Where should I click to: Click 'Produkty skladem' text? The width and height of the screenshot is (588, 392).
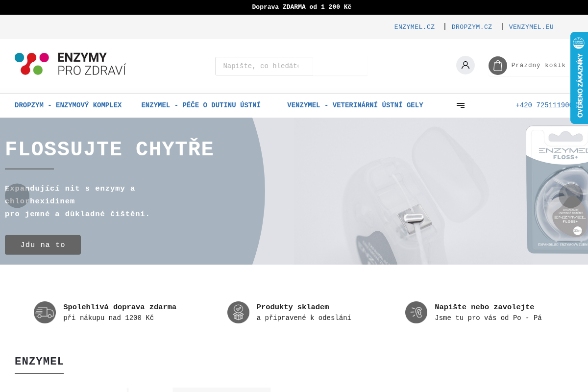click(x=293, y=307)
